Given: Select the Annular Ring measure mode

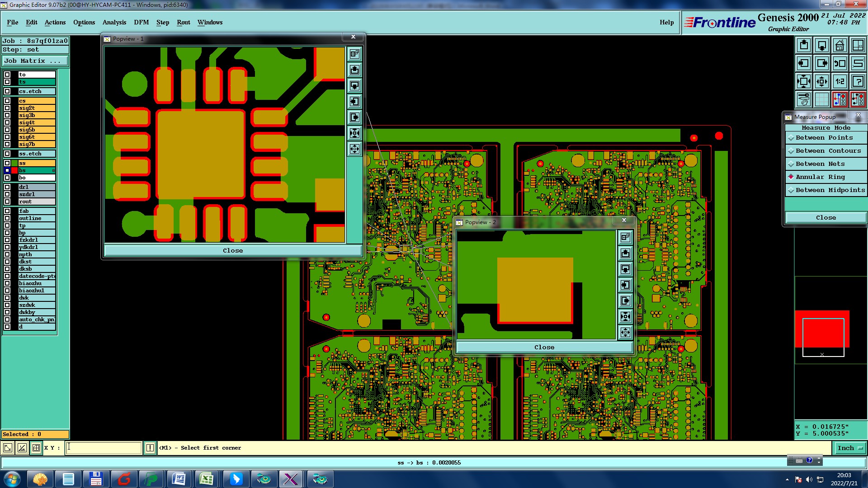Looking at the screenshot, I should click(820, 177).
